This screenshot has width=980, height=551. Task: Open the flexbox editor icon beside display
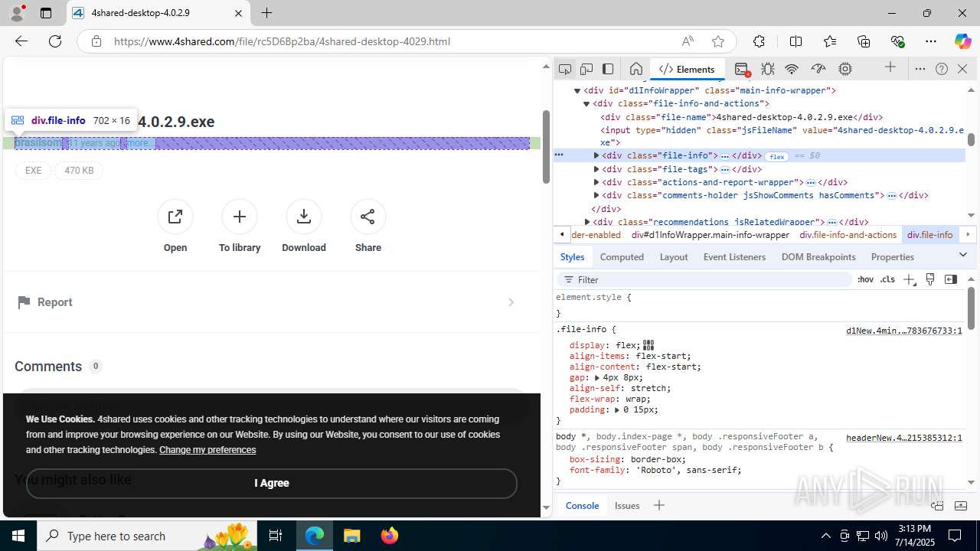tap(648, 345)
